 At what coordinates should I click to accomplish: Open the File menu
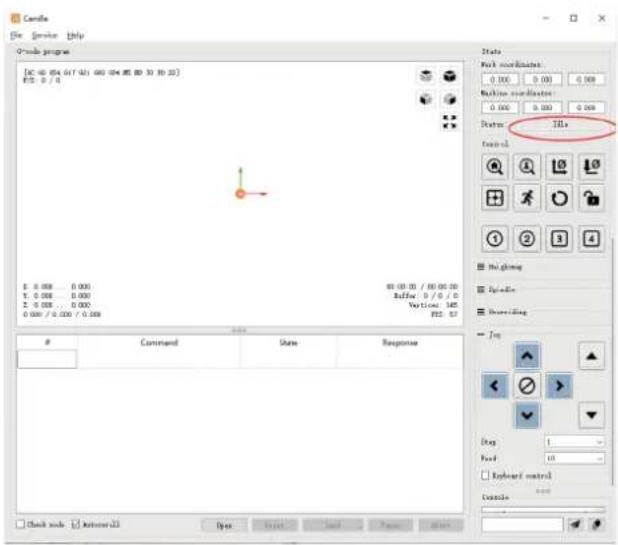pos(16,35)
